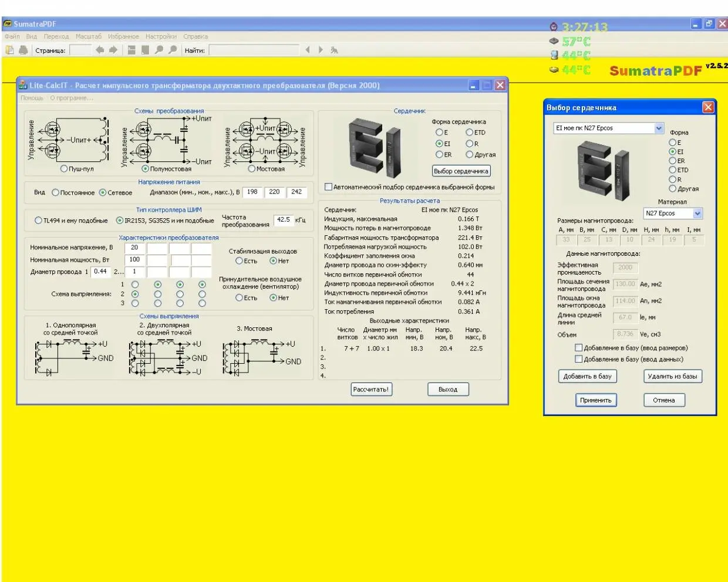Click Применить button in core dialog
The height and width of the screenshot is (582, 728).
coord(595,401)
